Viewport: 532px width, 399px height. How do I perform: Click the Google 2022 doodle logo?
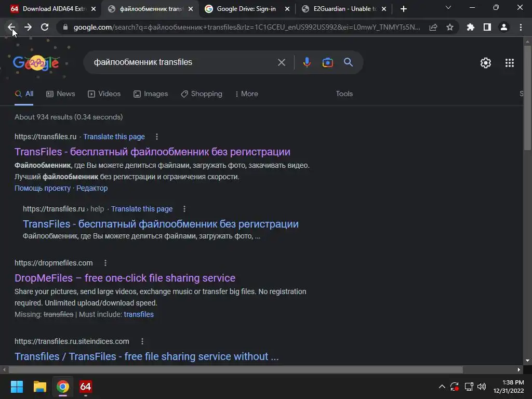36,62
